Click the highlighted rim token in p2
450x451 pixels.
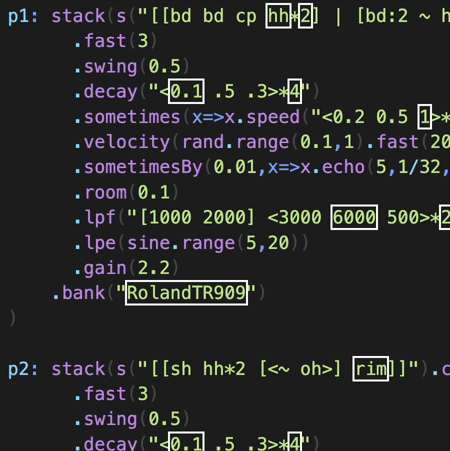click(x=371, y=369)
